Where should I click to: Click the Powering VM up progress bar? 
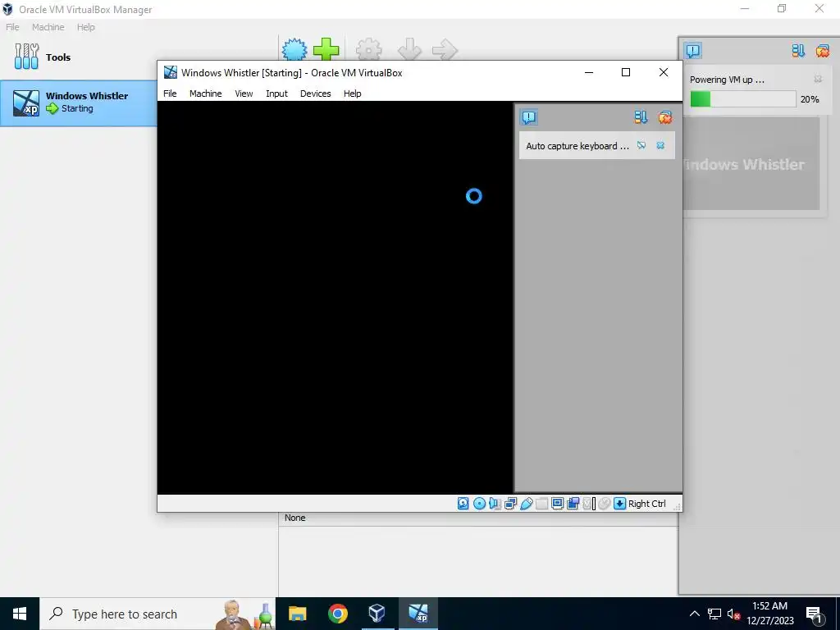[742, 99]
